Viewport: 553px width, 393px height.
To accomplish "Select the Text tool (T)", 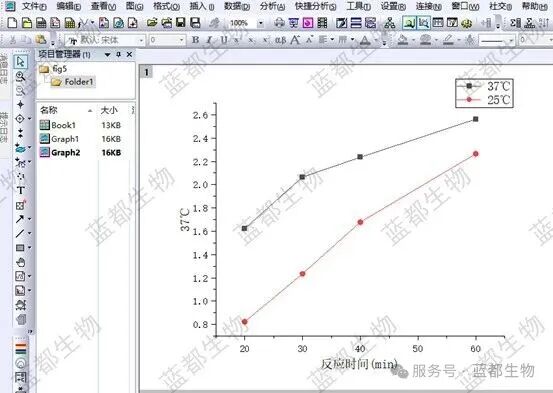I will (20, 191).
